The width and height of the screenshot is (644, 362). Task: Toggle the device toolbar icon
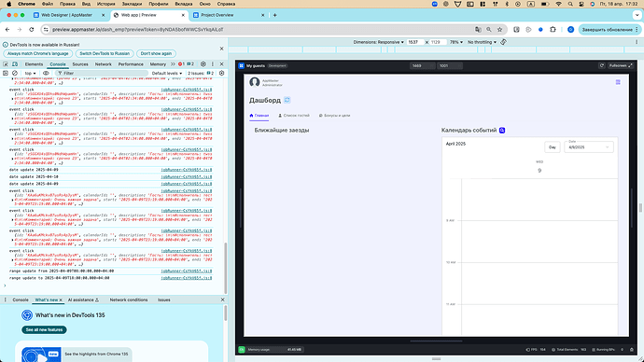(15, 64)
